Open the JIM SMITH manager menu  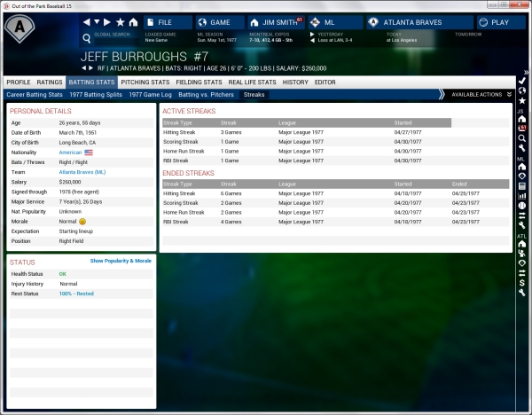tap(276, 22)
